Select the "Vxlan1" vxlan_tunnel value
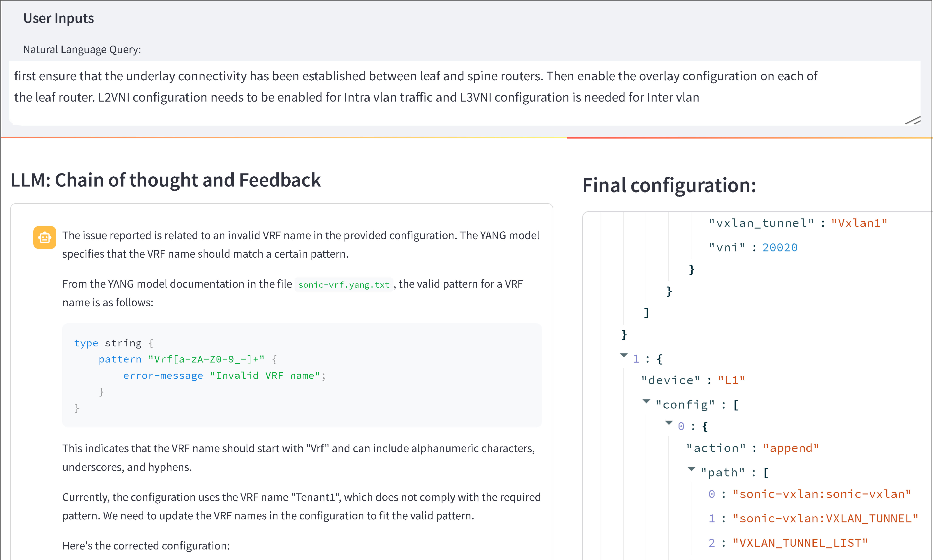The height and width of the screenshot is (560, 933). pos(859,223)
